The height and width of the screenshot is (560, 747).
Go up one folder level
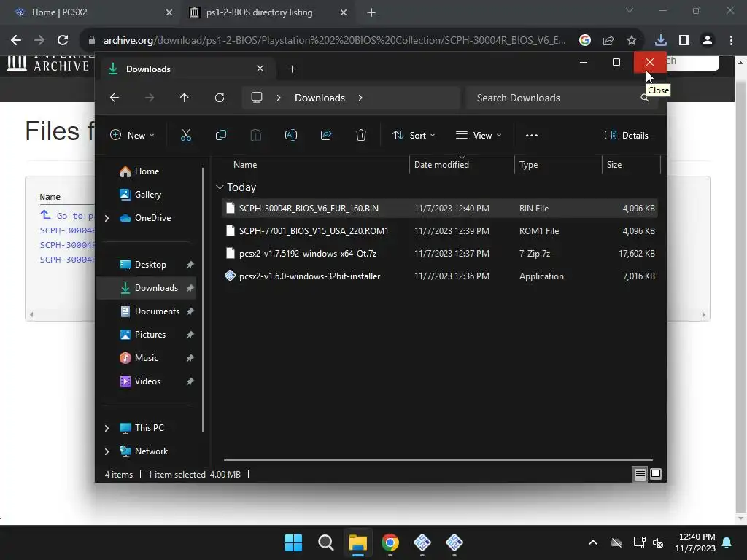185,98
